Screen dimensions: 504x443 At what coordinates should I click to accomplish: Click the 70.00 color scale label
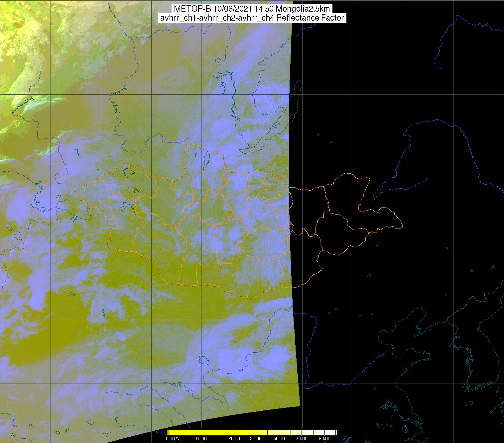click(302, 439)
